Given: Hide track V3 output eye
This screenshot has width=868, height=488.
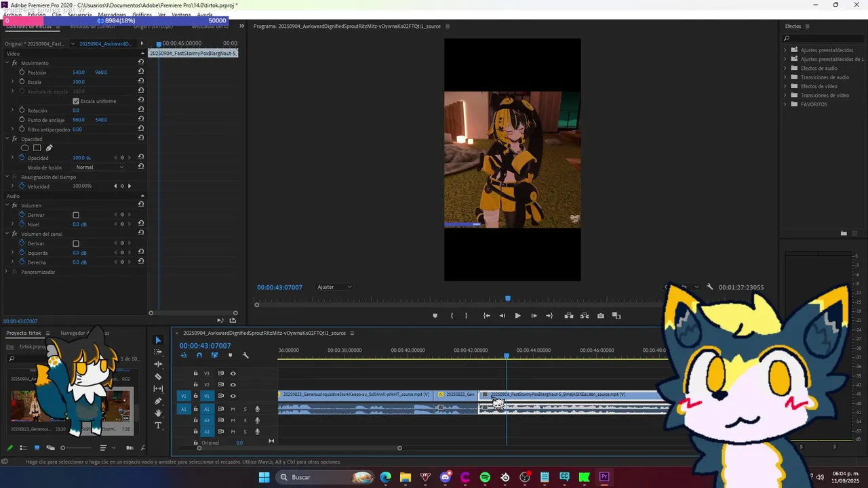Looking at the screenshot, I should pyautogui.click(x=233, y=373).
